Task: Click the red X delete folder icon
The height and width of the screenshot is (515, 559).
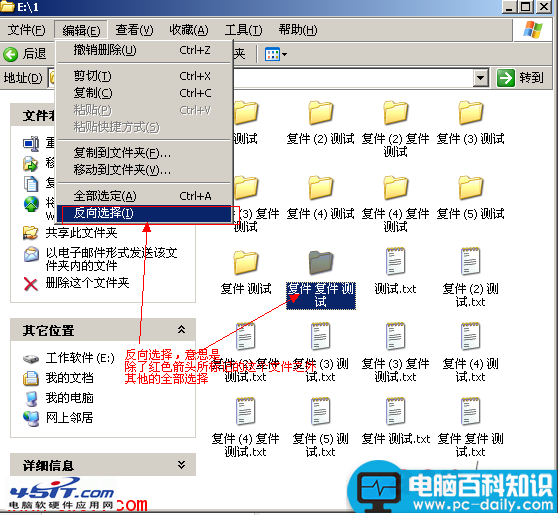Action: coord(31,284)
